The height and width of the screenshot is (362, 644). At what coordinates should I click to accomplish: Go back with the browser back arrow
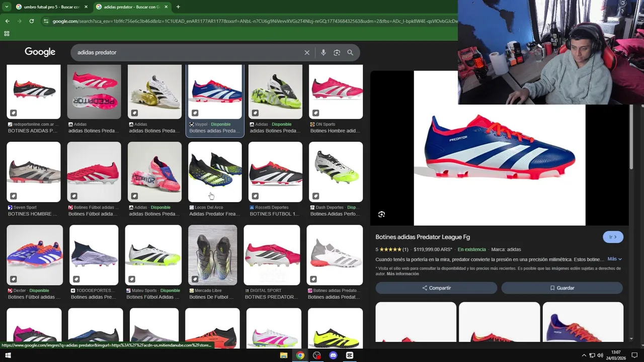point(7,21)
